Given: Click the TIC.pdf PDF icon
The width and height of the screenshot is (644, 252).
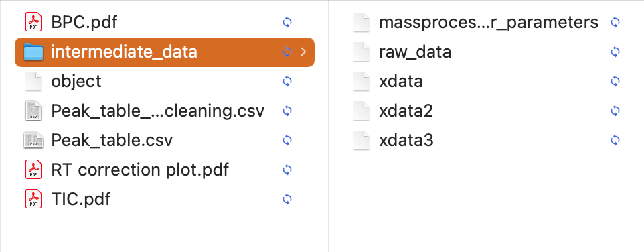Looking at the screenshot, I should point(33,199).
